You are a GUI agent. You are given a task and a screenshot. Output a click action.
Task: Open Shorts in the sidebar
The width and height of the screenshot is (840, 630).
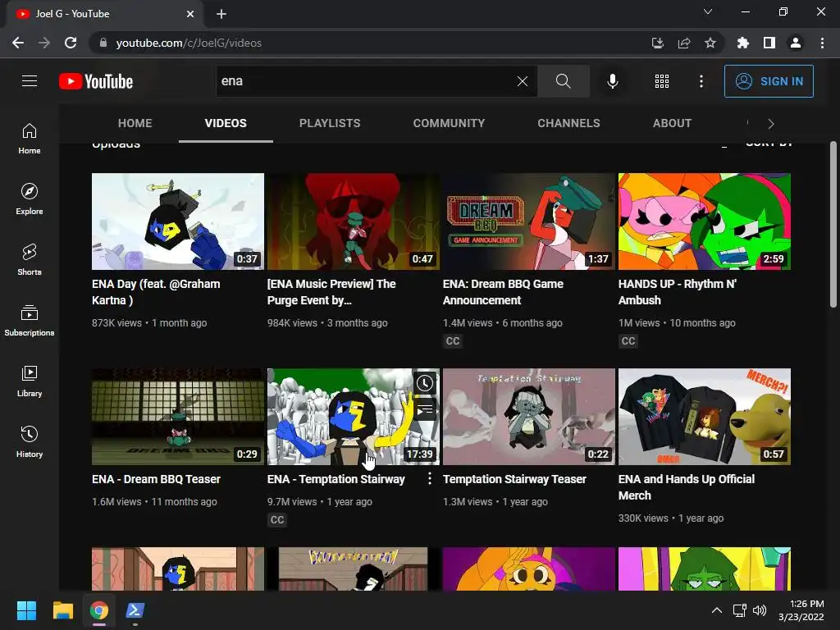(30, 260)
